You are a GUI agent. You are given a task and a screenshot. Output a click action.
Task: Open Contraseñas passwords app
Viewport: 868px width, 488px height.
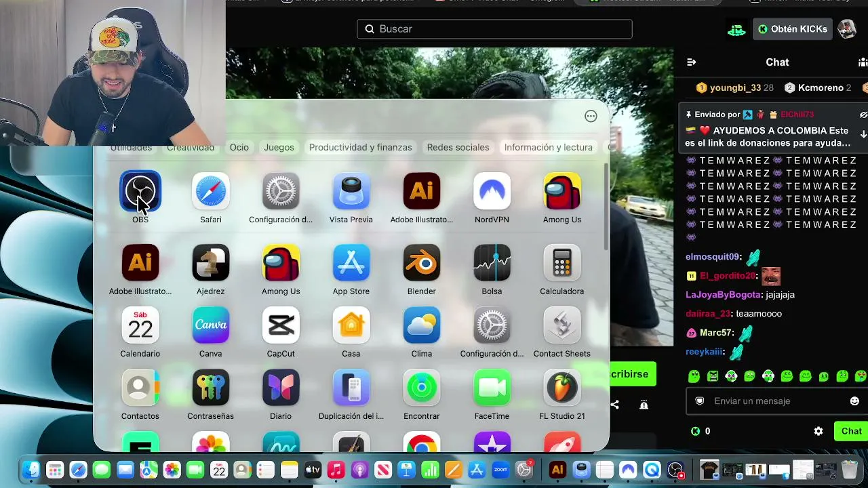(x=211, y=388)
